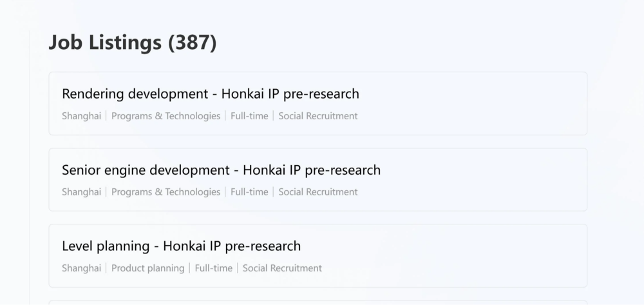Click Shanghai on the Level planning card

tap(81, 268)
